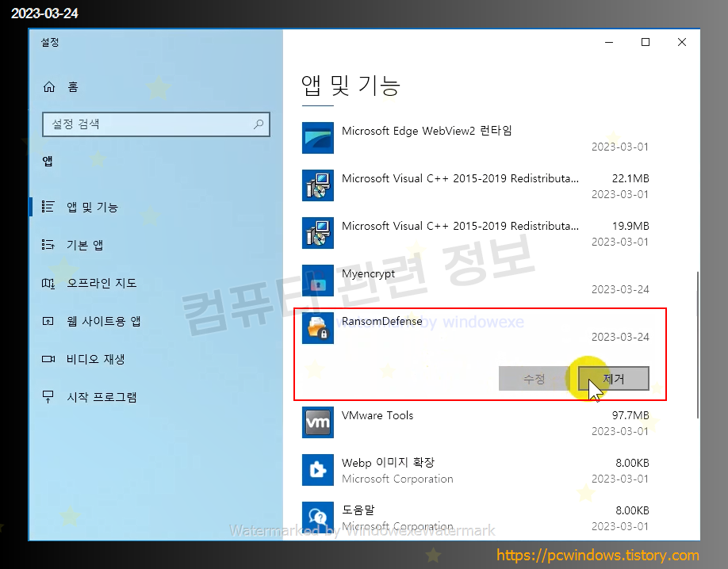This screenshot has width=728, height=569.
Task: Click the 비디오 재생 camera icon
Action: coord(48,359)
